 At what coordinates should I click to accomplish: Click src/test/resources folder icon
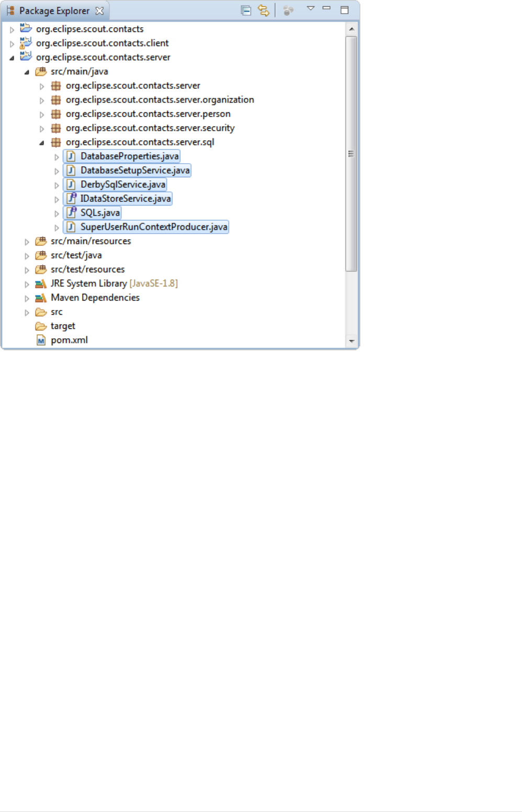(x=41, y=269)
